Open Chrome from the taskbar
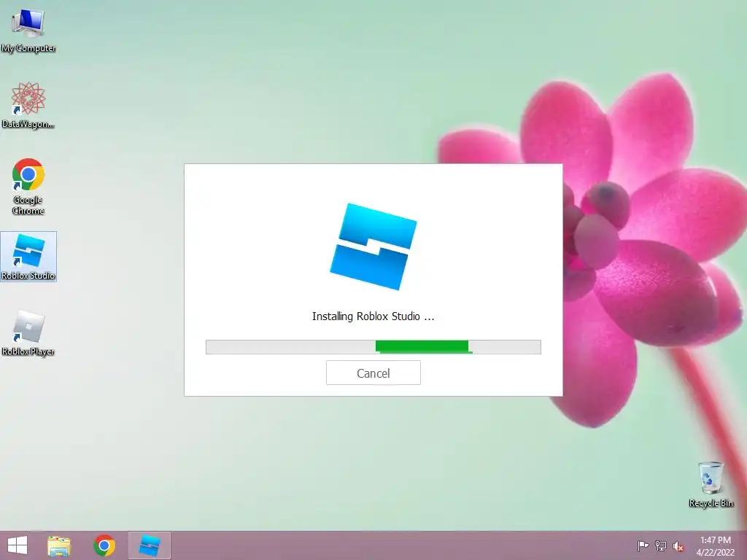747x560 pixels. [104, 545]
